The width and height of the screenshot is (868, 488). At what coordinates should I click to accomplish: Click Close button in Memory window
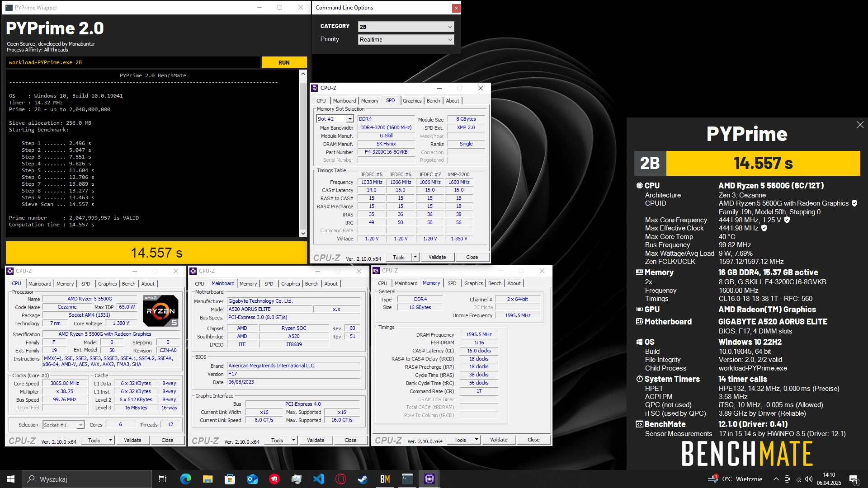click(x=533, y=440)
